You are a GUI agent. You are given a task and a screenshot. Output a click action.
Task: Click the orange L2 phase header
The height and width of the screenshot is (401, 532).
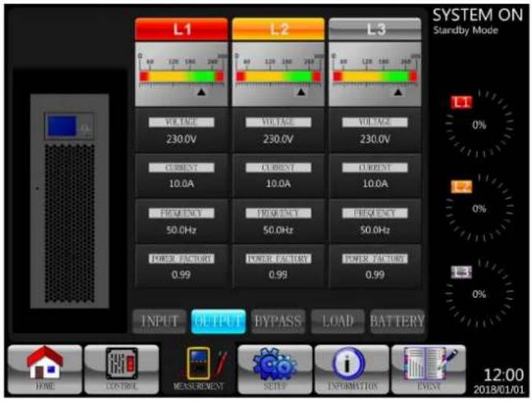point(278,29)
